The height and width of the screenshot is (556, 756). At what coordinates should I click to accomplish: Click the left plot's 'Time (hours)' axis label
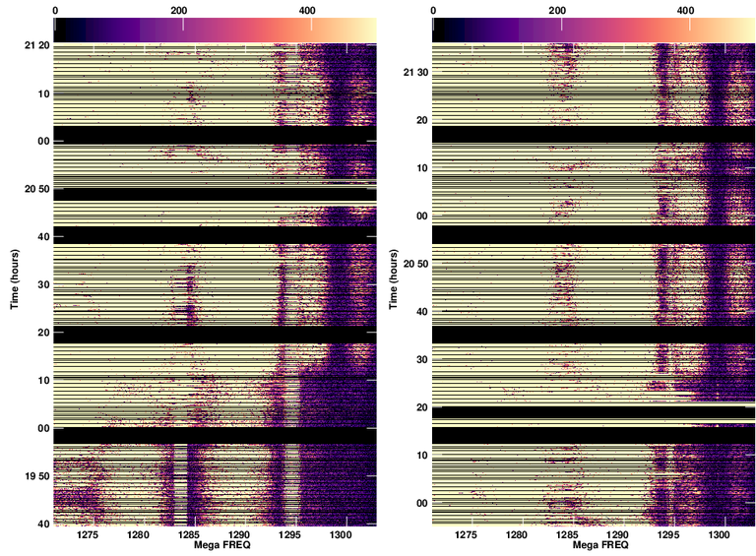click(x=16, y=283)
